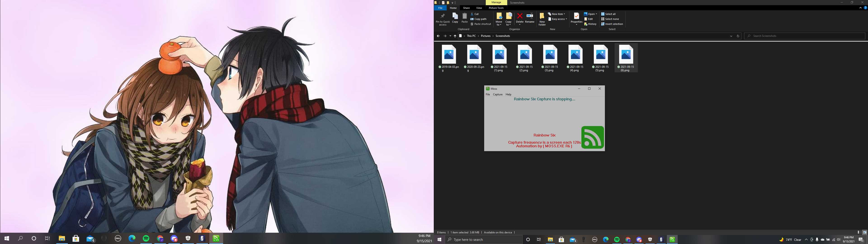Click Copy path in the ribbon
This screenshot has width=868, height=244.
479,19
